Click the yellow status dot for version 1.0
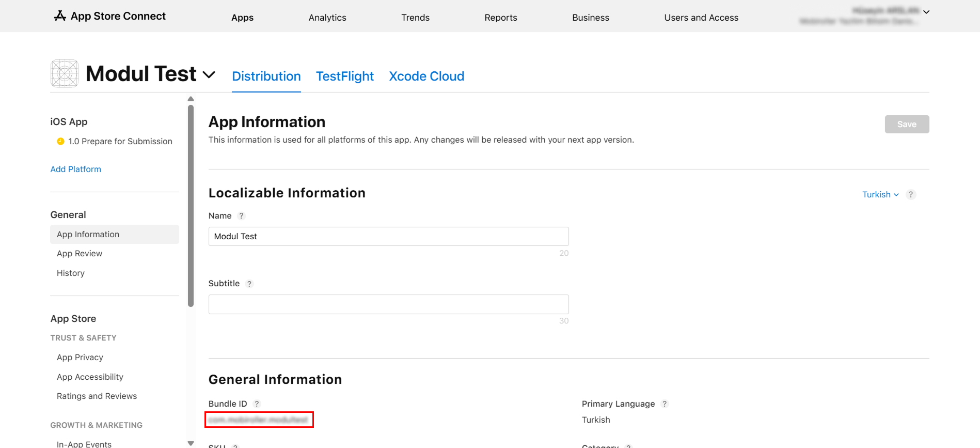Image resolution: width=980 pixels, height=448 pixels. coord(60,142)
